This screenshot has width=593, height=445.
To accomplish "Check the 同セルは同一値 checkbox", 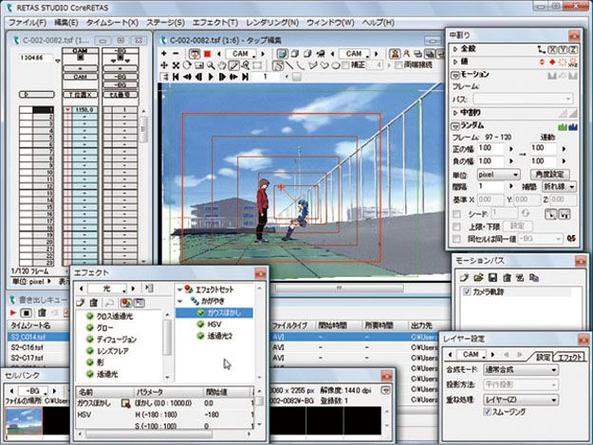I will coord(457,239).
